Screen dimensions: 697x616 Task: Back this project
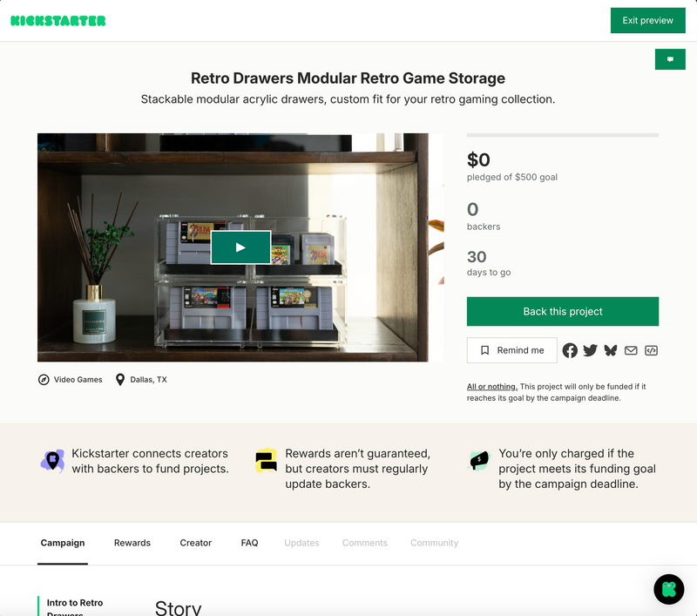coord(562,312)
